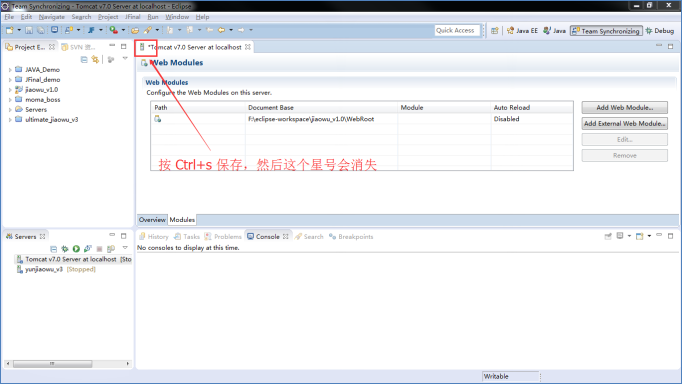
Task: Open Project Explorer view menu dropdown
Action: [x=125, y=58]
